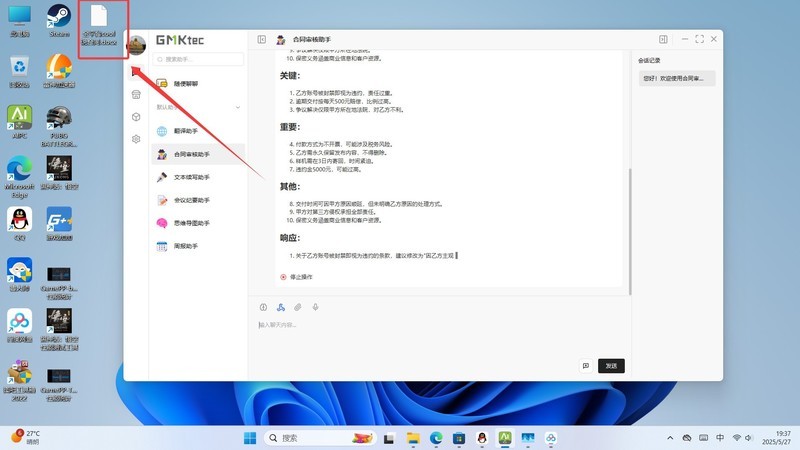
Task: Open the Windows Start button
Action: point(250,438)
